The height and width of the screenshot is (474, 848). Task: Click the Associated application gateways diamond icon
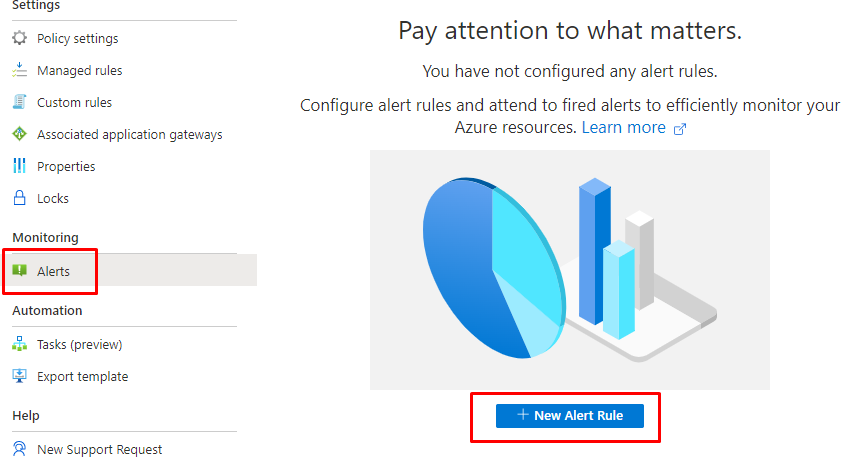coord(19,135)
